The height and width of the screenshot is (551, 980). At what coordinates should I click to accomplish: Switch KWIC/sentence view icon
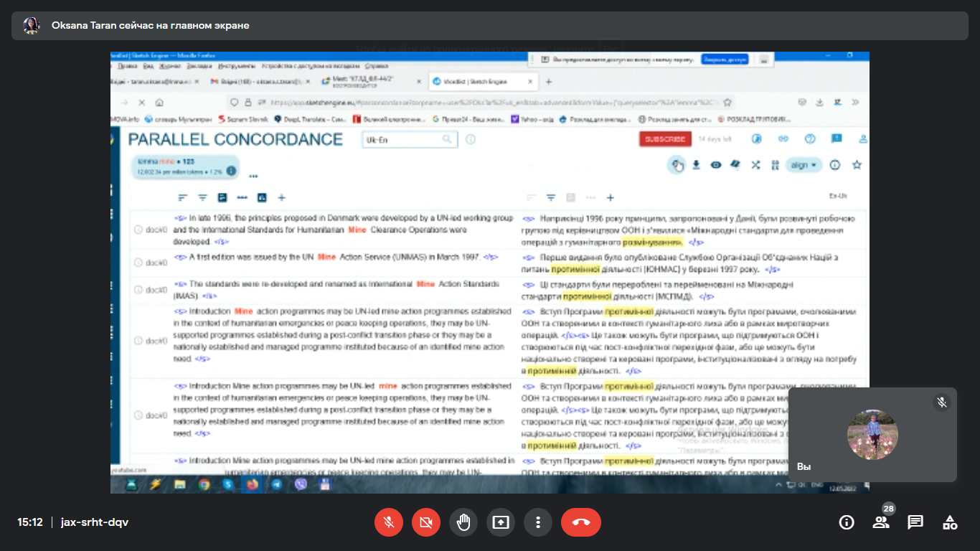(x=735, y=165)
